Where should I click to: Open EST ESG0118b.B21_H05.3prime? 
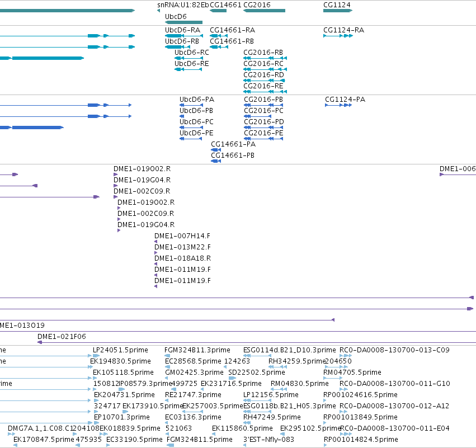(x=290, y=406)
